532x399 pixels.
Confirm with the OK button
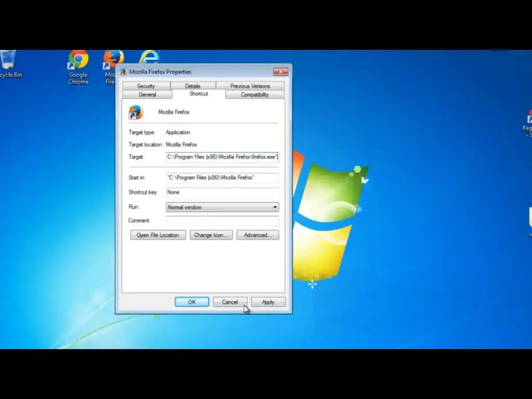[192, 302]
